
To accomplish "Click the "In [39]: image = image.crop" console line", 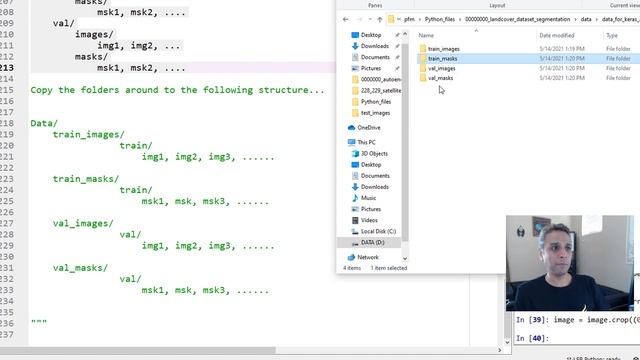I will (578, 320).
